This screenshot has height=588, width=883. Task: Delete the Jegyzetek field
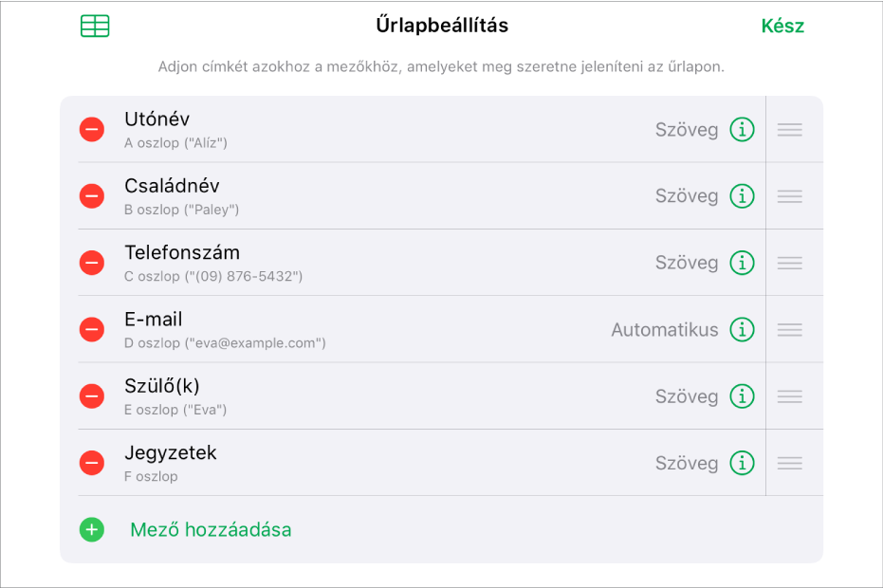pyautogui.click(x=91, y=463)
